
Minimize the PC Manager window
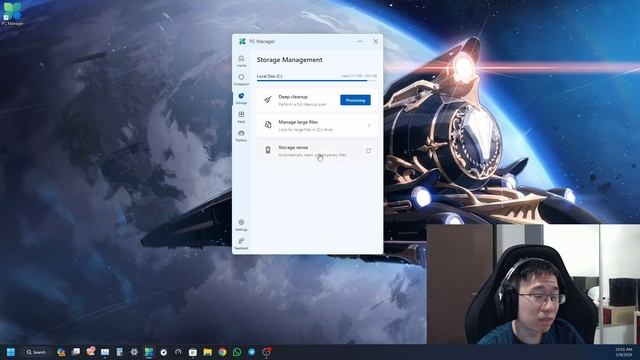(360, 41)
